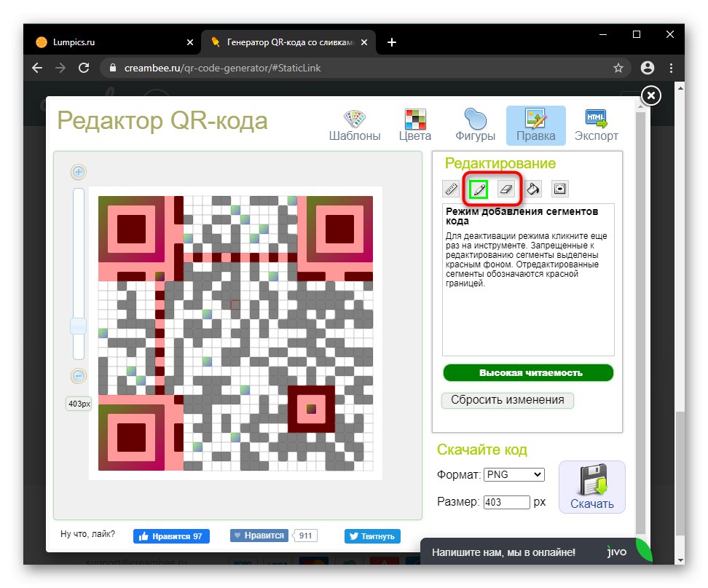Close the QR editor popup with X

pos(651,95)
